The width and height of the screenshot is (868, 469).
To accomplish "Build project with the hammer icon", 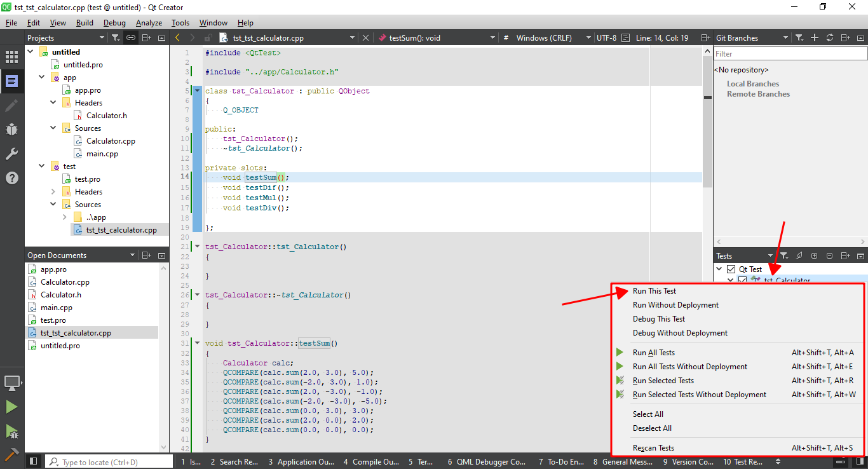I will coord(11,454).
